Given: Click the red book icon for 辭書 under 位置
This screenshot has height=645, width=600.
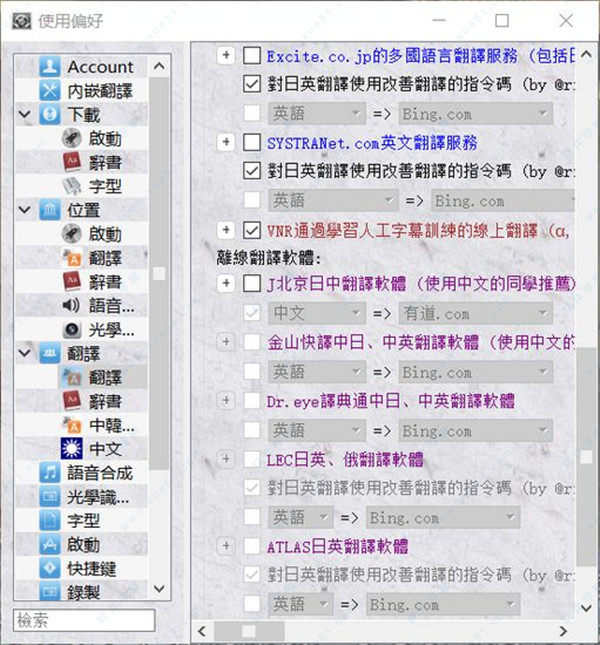Looking at the screenshot, I should (72, 281).
